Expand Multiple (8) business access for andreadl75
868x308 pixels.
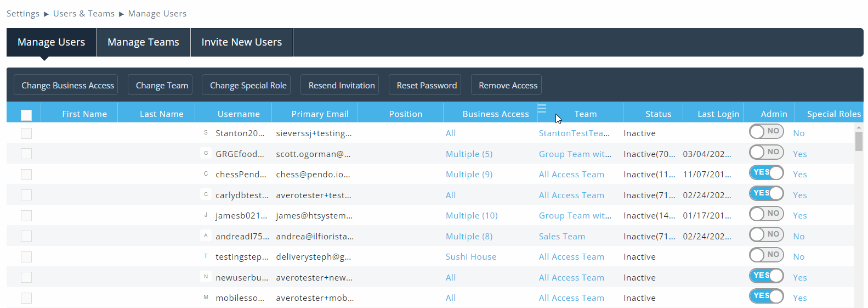[x=469, y=237]
